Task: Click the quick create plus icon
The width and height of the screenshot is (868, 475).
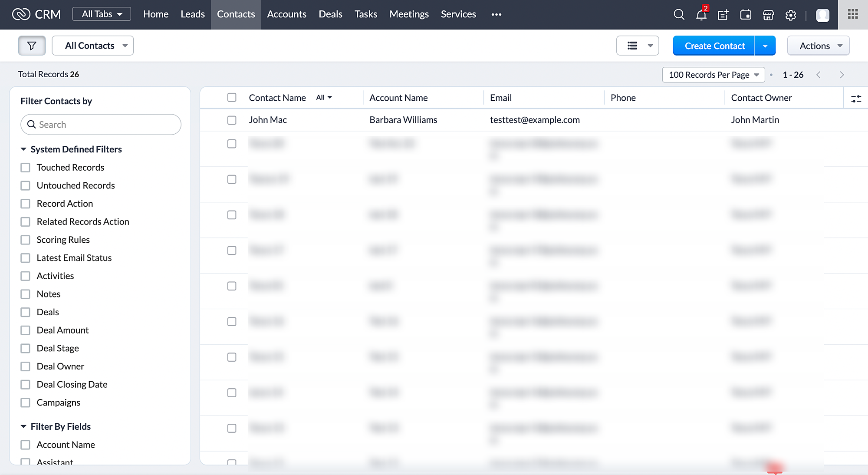Action: click(x=723, y=15)
